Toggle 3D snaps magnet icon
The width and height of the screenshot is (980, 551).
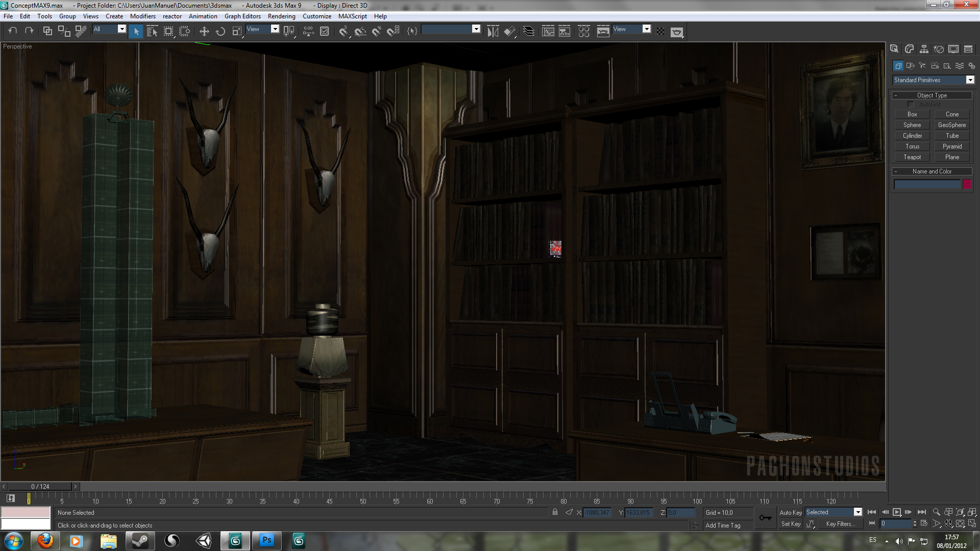coord(343,32)
